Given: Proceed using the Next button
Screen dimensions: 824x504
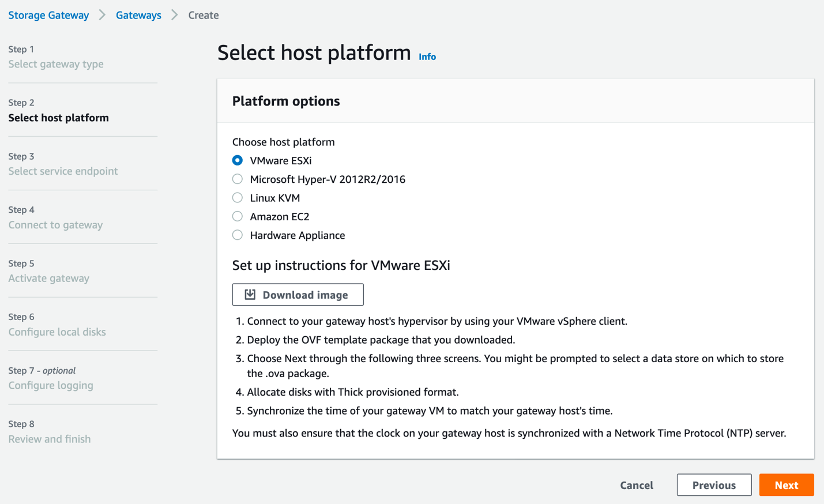Looking at the screenshot, I should point(787,485).
